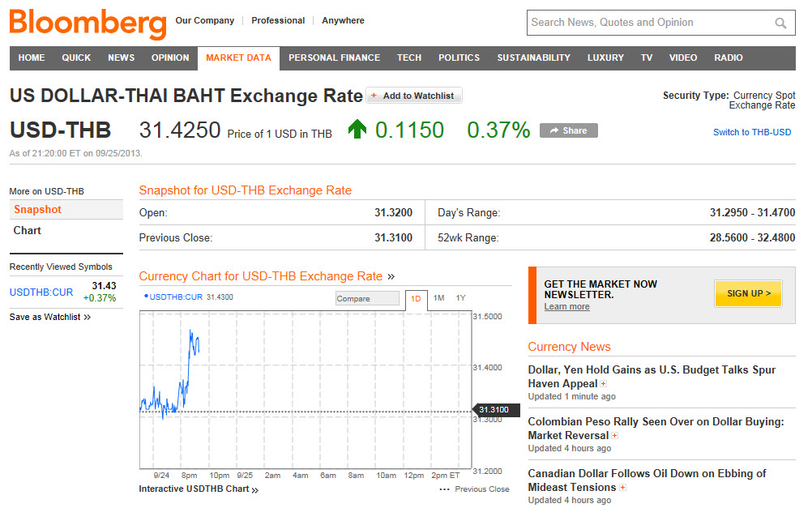Select the 1D chart tab
Screen dimensions: 812x508
coord(416,299)
